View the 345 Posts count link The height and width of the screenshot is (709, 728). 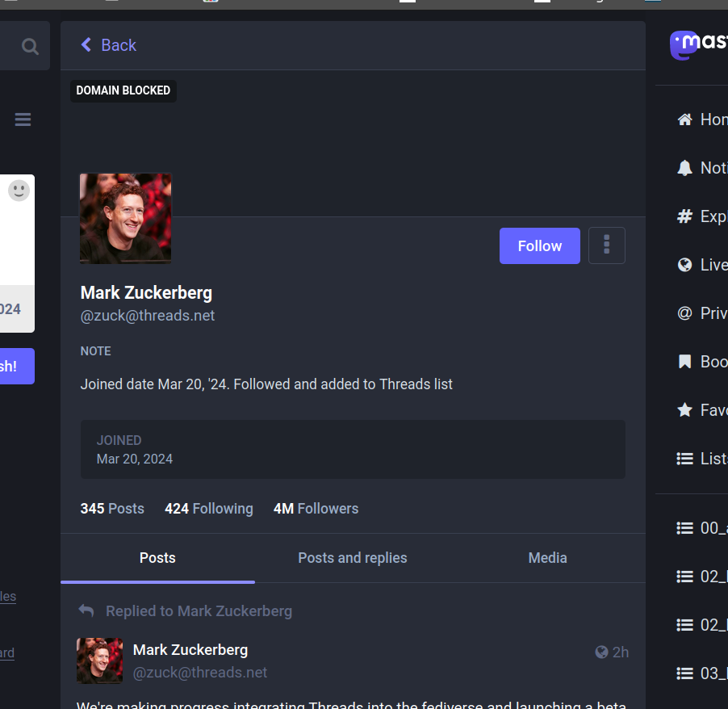(x=112, y=508)
